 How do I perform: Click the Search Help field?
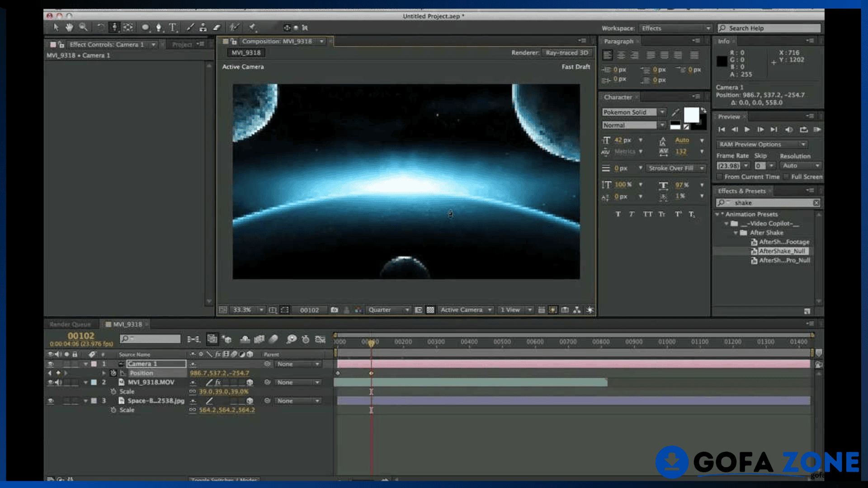coord(769,28)
